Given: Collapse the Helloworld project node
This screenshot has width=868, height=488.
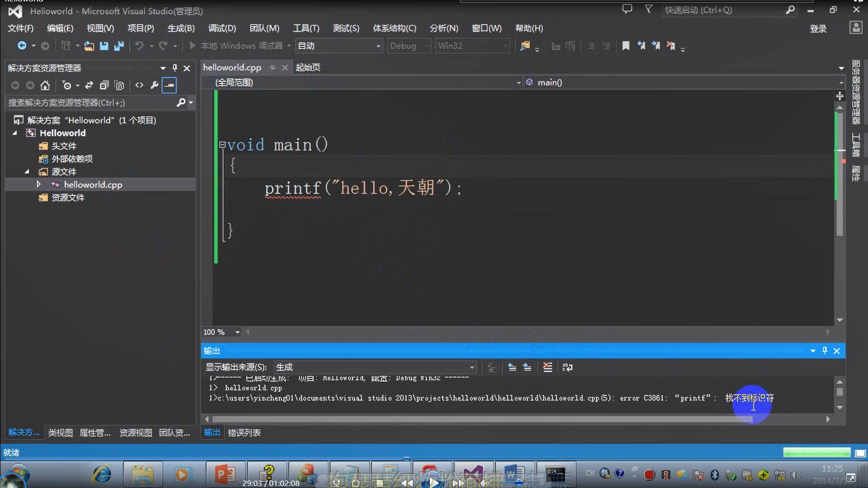Looking at the screenshot, I should click(x=15, y=133).
